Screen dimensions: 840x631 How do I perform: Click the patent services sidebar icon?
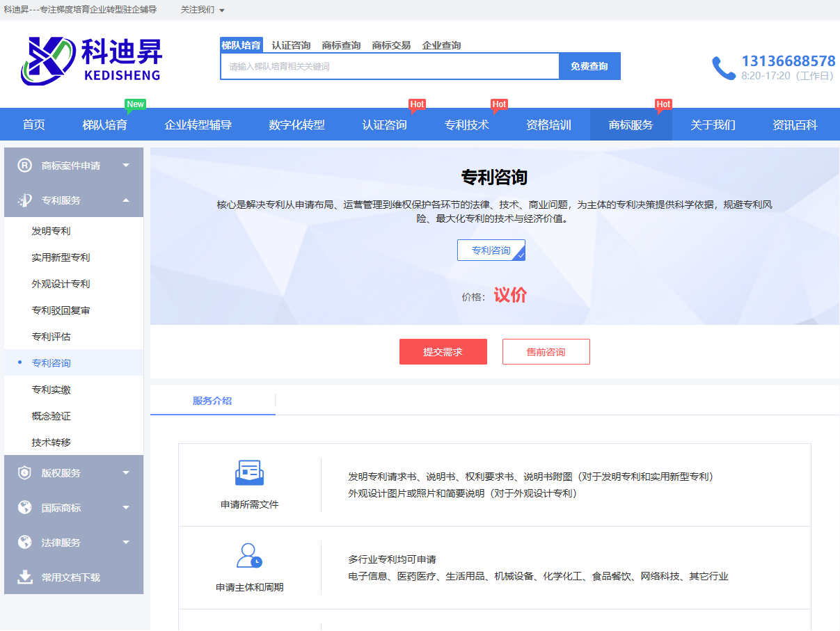click(25, 200)
